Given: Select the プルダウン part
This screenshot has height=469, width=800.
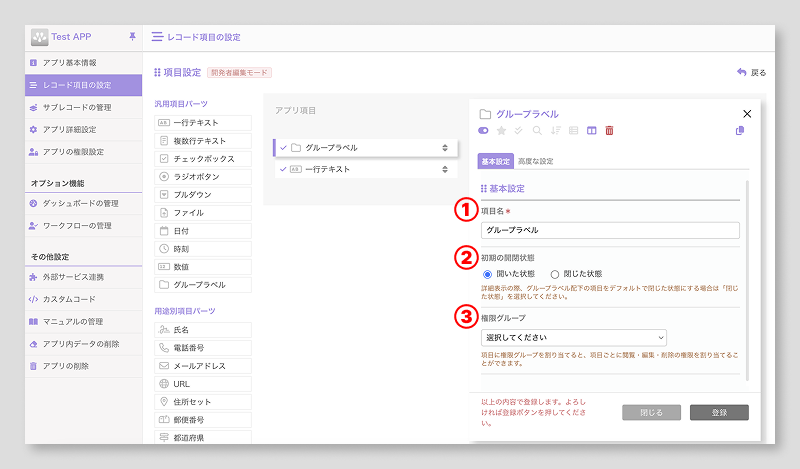Looking at the screenshot, I should pyautogui.click(x=203, y=195).
